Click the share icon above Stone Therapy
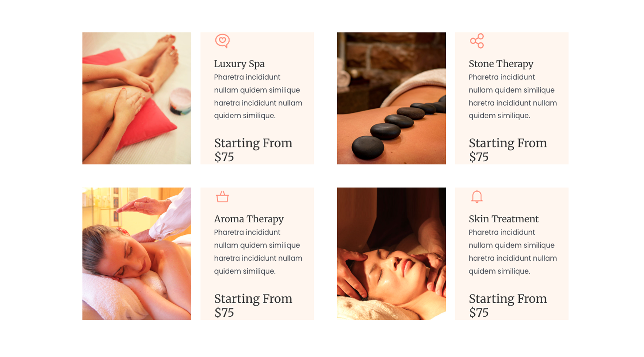Viewport: 644px width, 357px height. click(x=477, y=41)
